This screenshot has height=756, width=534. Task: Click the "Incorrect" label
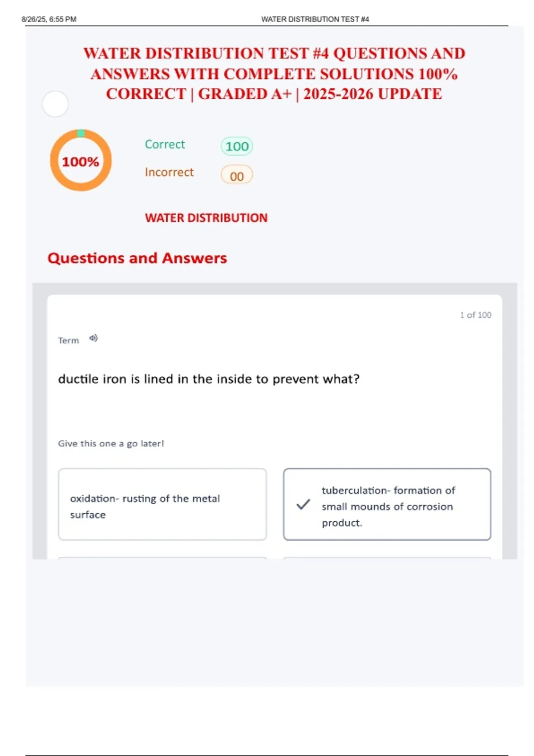click(x=169, y=172)
